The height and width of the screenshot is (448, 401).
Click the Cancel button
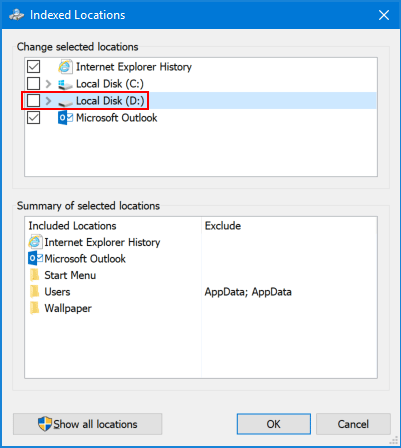tap(353, 424)
